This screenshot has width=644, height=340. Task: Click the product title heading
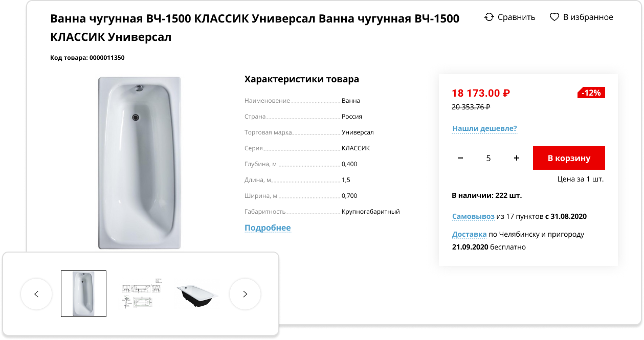[255, 28]
